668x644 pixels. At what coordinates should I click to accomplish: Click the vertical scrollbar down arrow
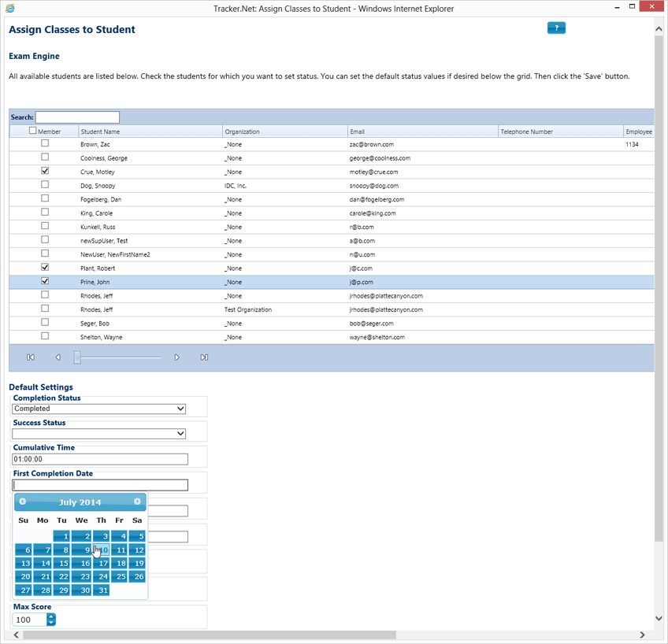click(659, 619)
